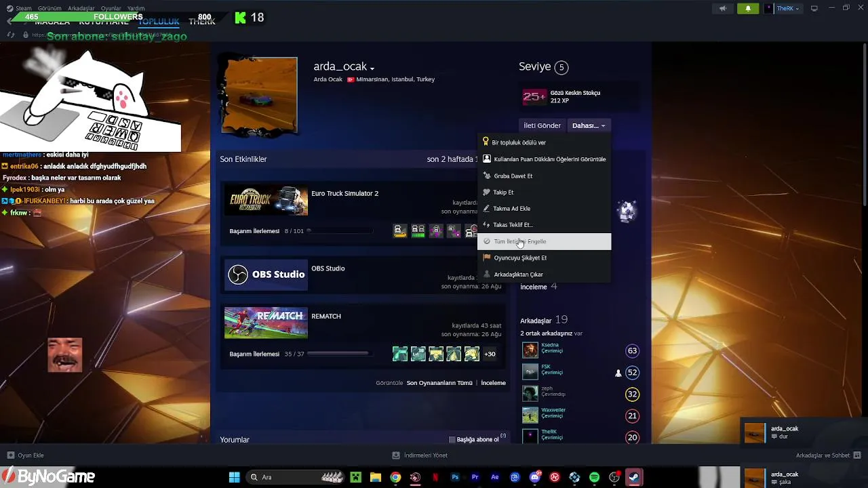The height and width of the screenshot is (488, 868).
Task: Click the Euro Truck Simulator 2 title link
Action: 344,193
